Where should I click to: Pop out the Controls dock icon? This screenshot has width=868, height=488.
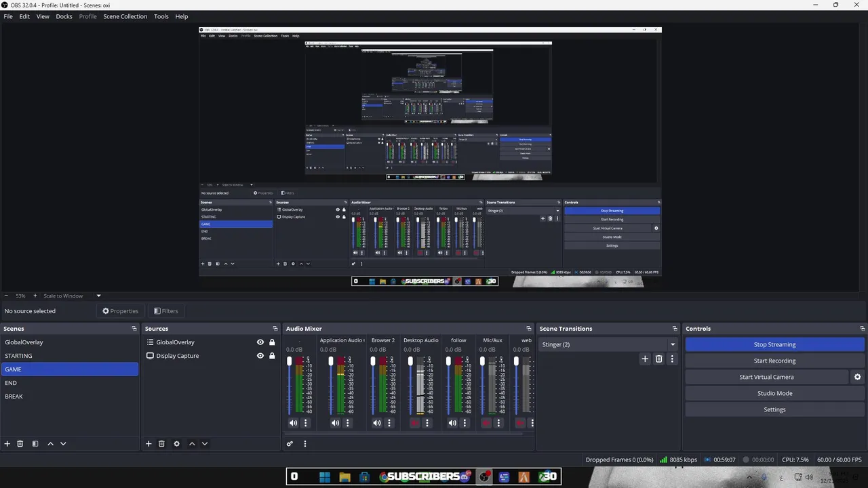(x=862, y=329)
